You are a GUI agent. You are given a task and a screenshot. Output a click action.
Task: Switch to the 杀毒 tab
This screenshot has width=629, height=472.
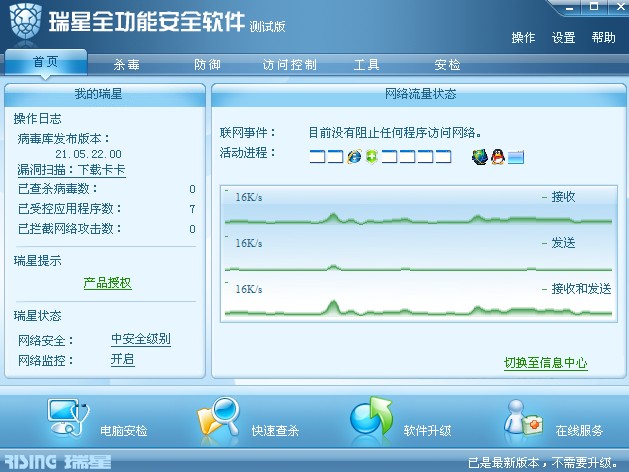[x=126, y=65]
